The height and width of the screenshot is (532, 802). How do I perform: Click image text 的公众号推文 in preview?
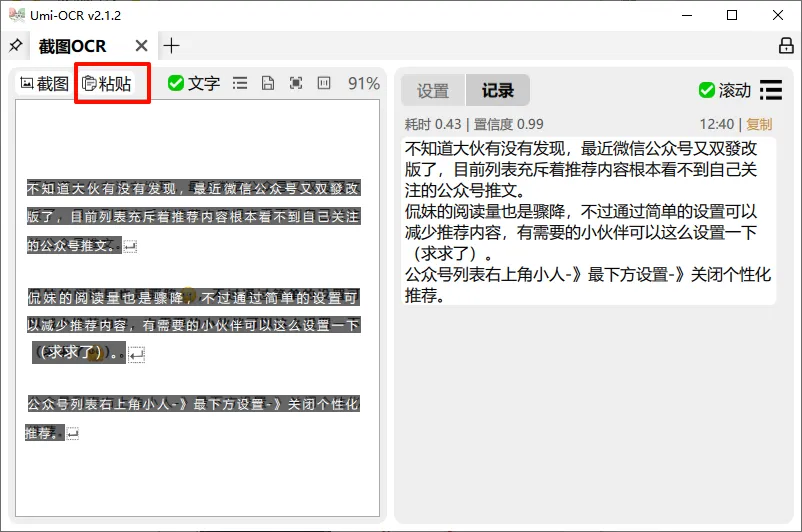pos(74,246)
